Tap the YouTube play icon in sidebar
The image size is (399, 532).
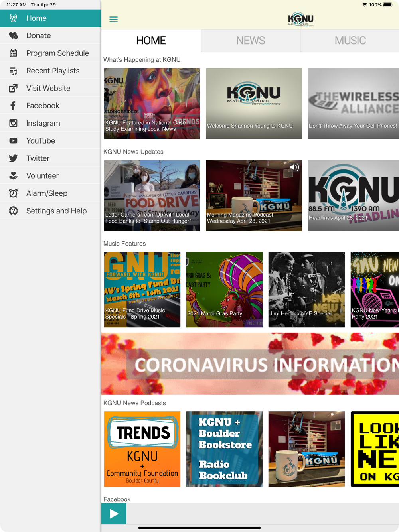tap(13, 141)
